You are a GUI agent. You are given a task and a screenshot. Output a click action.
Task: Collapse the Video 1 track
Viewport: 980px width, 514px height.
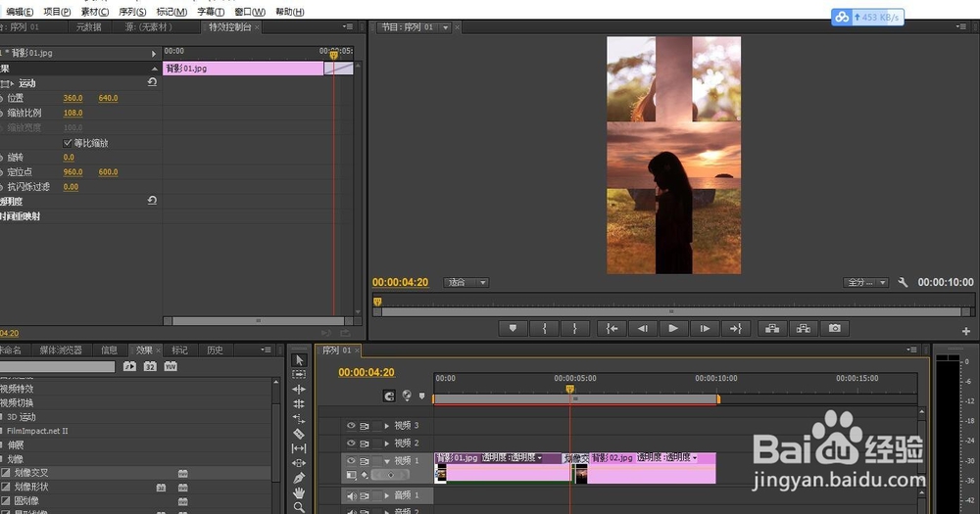tap(387, 461)
